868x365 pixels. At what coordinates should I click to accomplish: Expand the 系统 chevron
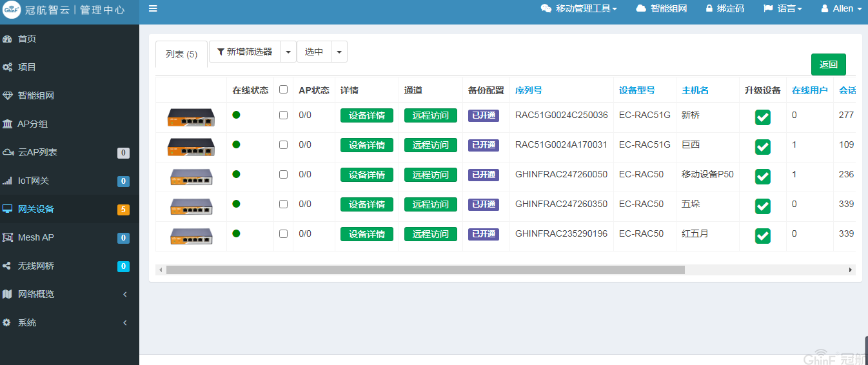[x=125, y=322]
